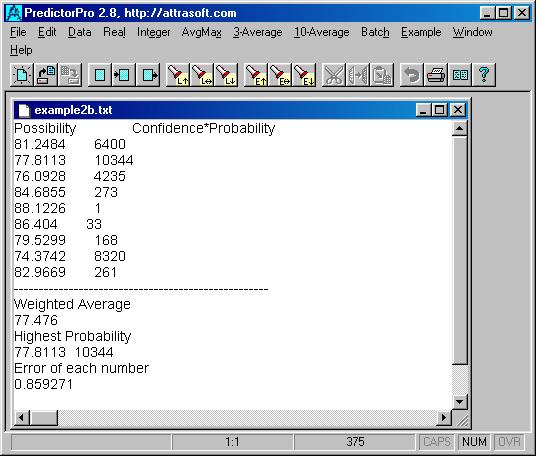
Task: Click the question mark Help icon
Action: (x=484, y=75)
